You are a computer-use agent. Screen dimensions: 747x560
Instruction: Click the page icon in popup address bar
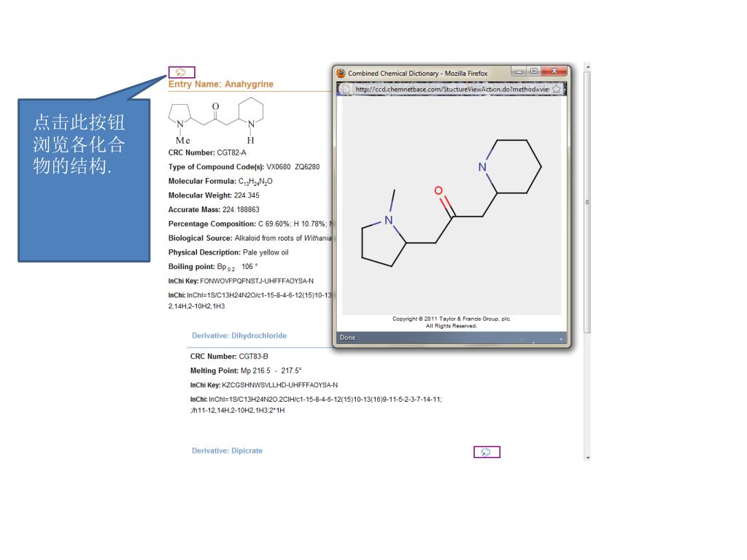(347, 89)
